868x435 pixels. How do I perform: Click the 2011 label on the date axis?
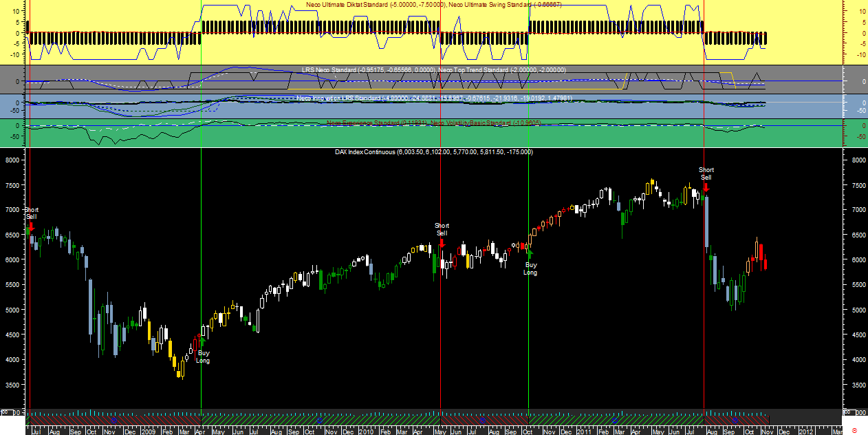point(584,431)
